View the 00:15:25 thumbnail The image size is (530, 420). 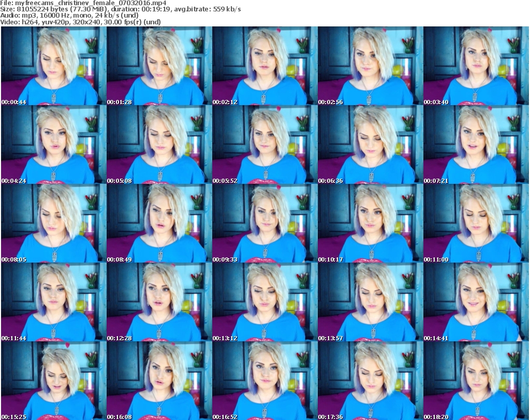(x=53, y=381)
